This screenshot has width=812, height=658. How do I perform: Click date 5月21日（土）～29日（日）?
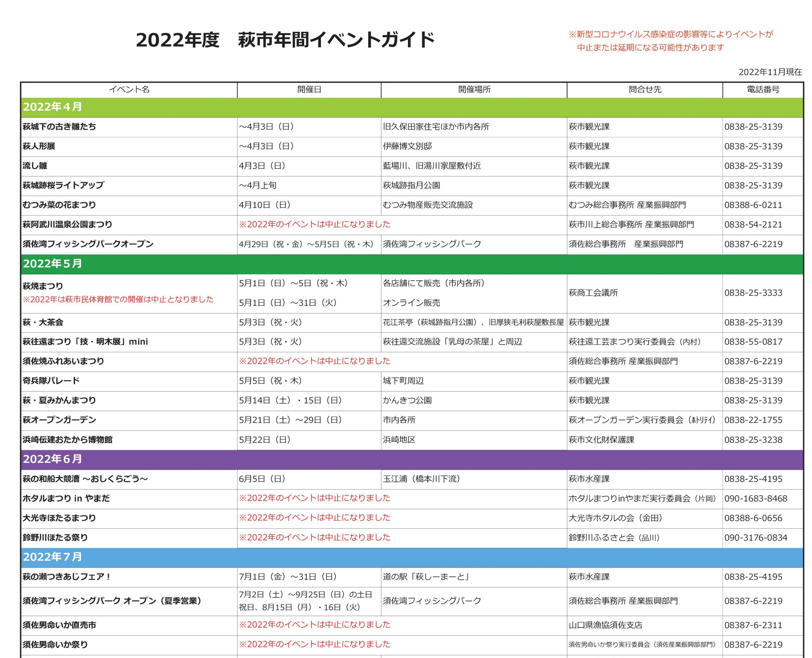pos(291,420)
